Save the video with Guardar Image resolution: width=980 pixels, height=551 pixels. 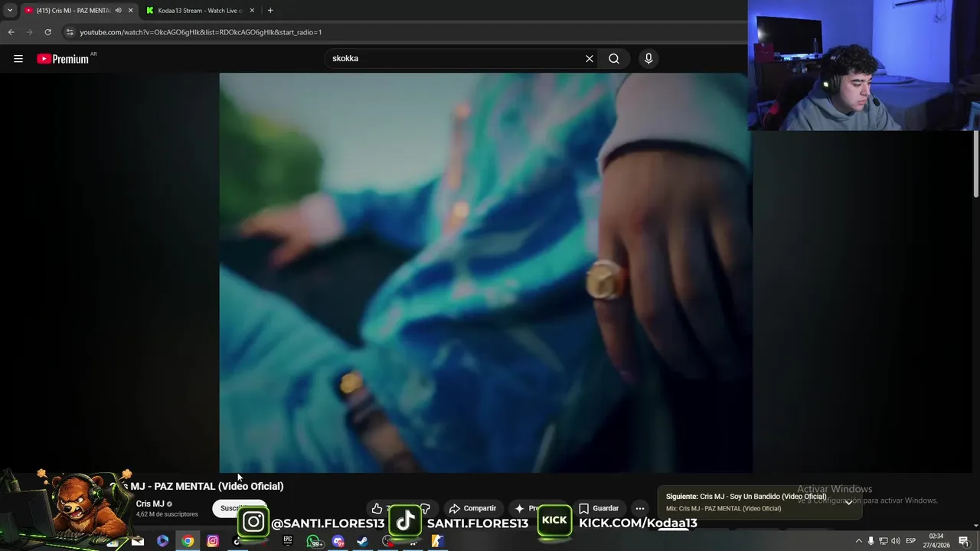coord(599,508)
